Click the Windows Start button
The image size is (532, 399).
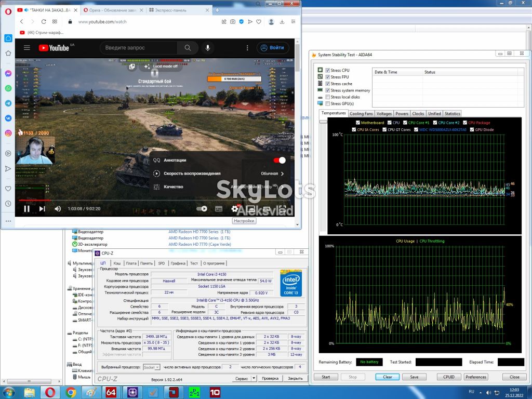coord(8,392)
